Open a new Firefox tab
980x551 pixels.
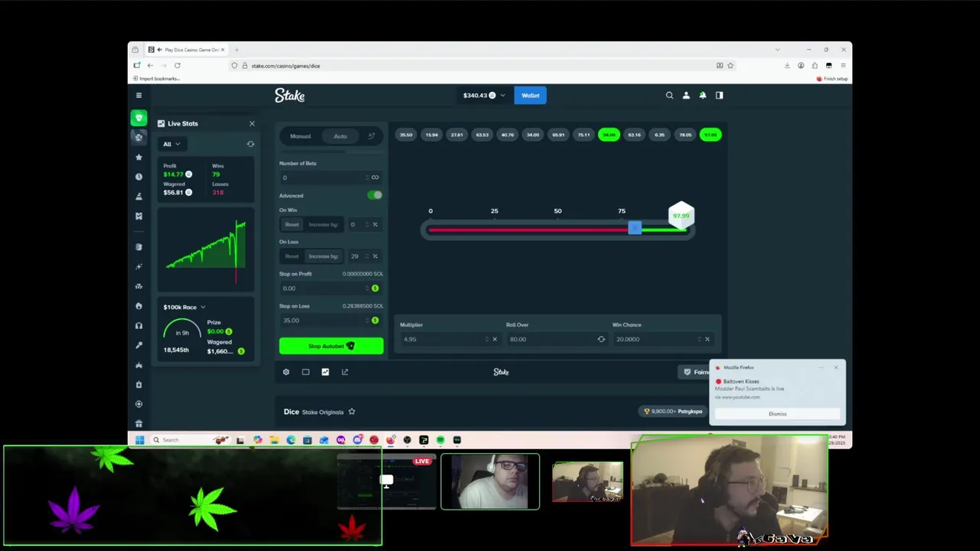237,50
